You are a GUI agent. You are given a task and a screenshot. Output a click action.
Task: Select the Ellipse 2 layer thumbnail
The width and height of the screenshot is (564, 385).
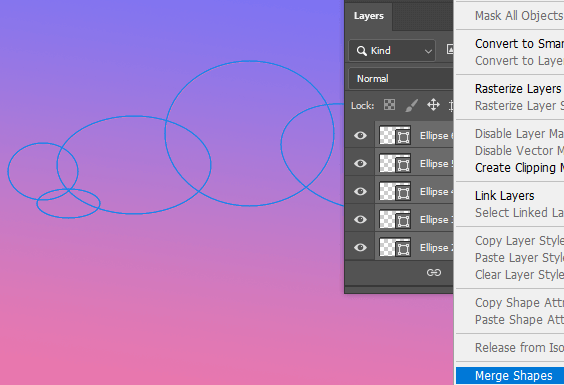tap(395, 248)
